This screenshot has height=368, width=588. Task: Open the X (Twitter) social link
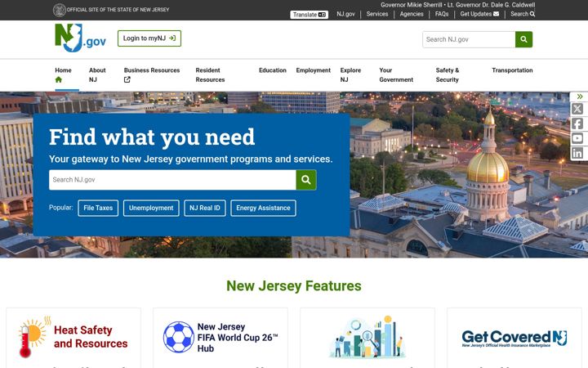click(x=577, y=109)
